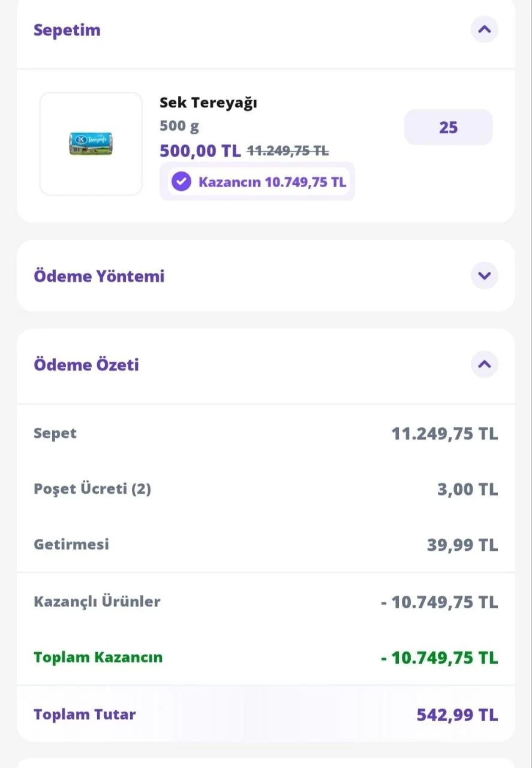This screenshot has width=532, height=768.
Task: Select the discounted 500,00 TL price
Action: 200,150
